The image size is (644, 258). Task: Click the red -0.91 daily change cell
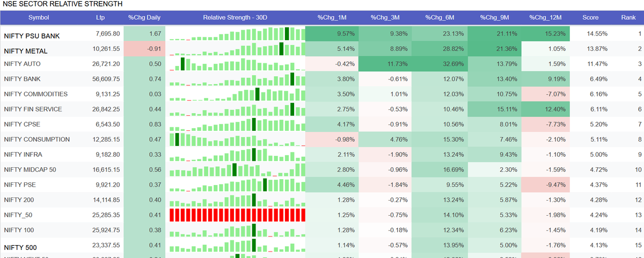tap(144, 49)
